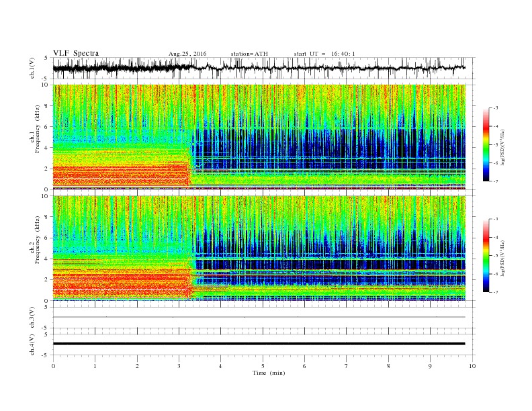Click the ch.2 spectrogram panel

[x=259, y=248]
